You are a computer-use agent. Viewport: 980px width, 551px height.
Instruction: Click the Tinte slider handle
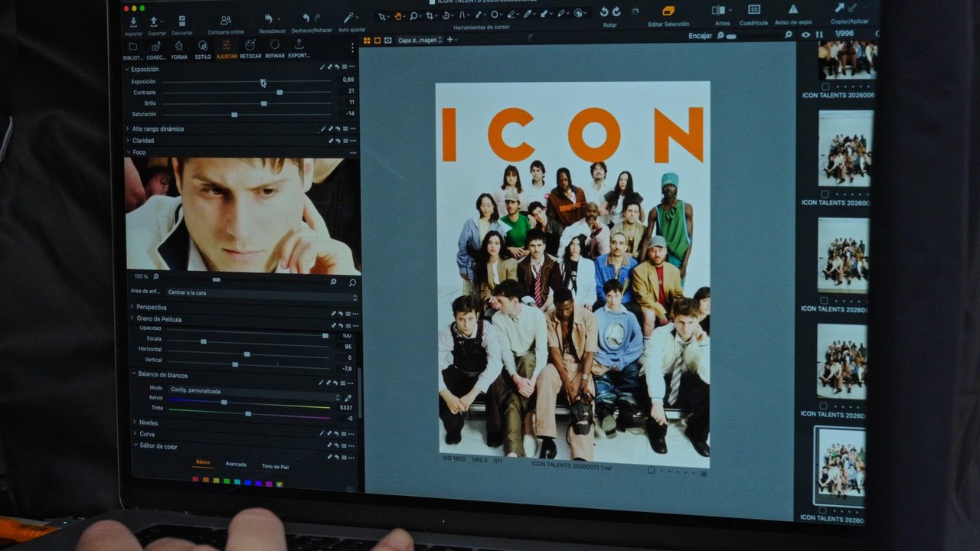[x=248, y=413]
